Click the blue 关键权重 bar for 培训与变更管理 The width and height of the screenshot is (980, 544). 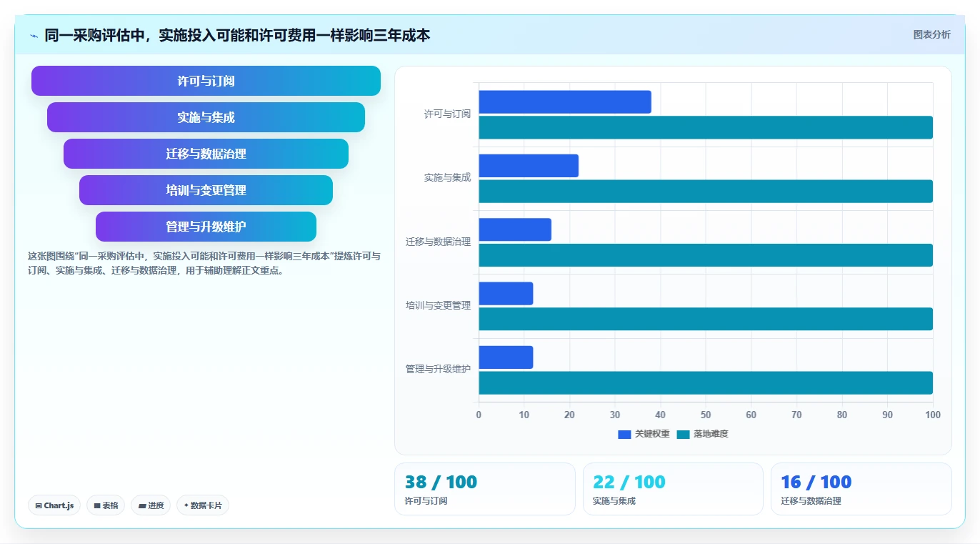pos(506,293)
